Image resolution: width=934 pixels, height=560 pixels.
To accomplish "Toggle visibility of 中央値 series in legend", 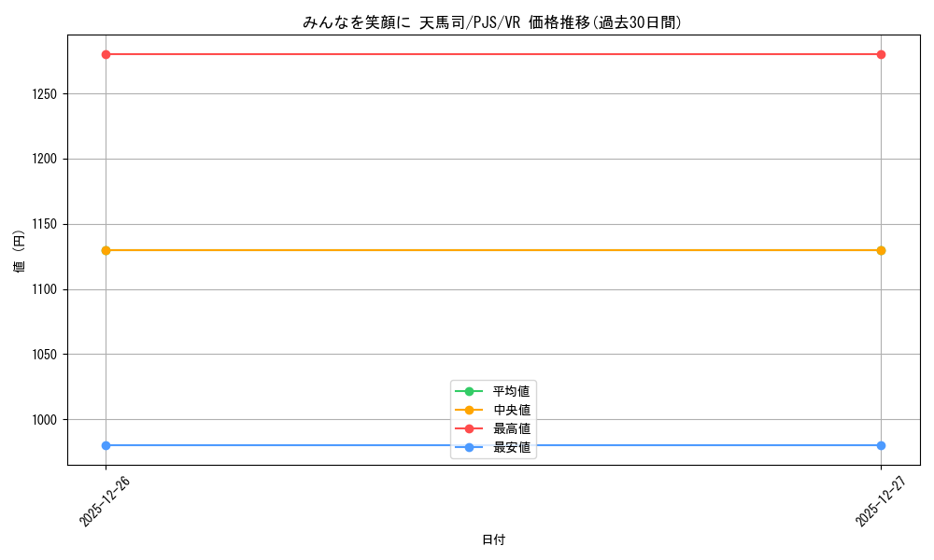I will coord(505,412).
